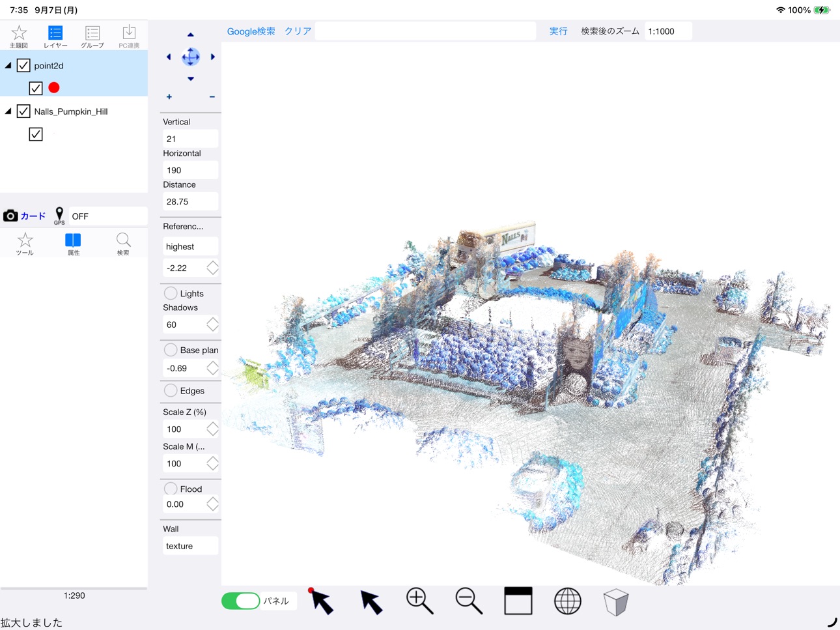This screenshot has width=840, height=630.
Task: Enable the Lights radio option
Action: click(x=171, y=293)
